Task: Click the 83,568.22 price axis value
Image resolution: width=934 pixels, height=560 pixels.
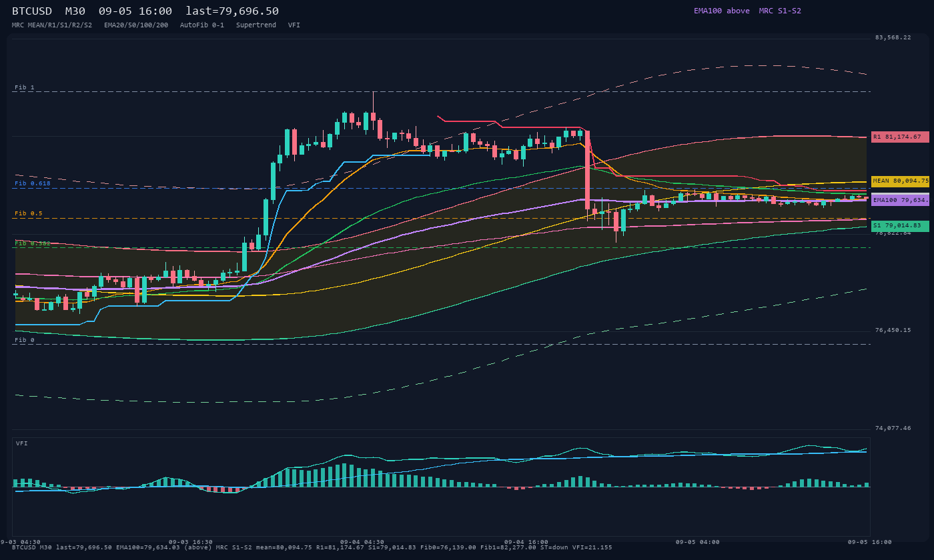Action: pyautogui.click(x=893, y=37)
